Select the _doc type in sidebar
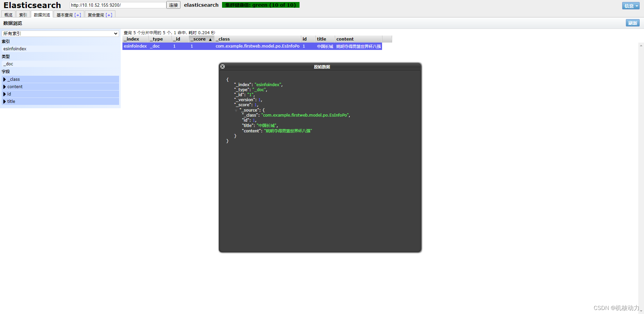This screenshot has width=644, height=314. [60, 64]
